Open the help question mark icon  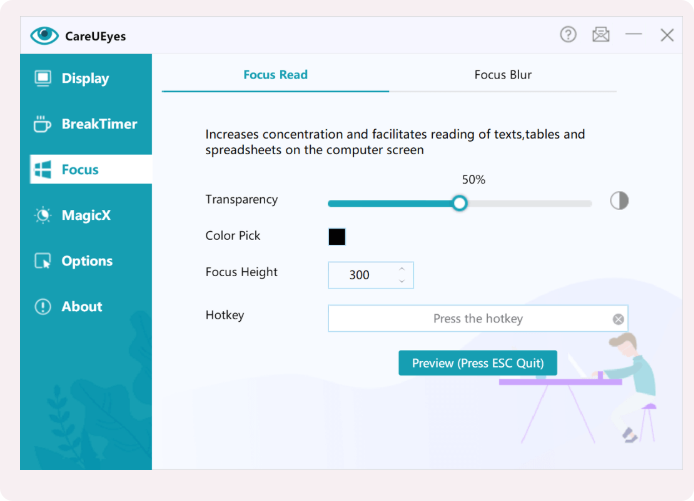click(568, 35)
